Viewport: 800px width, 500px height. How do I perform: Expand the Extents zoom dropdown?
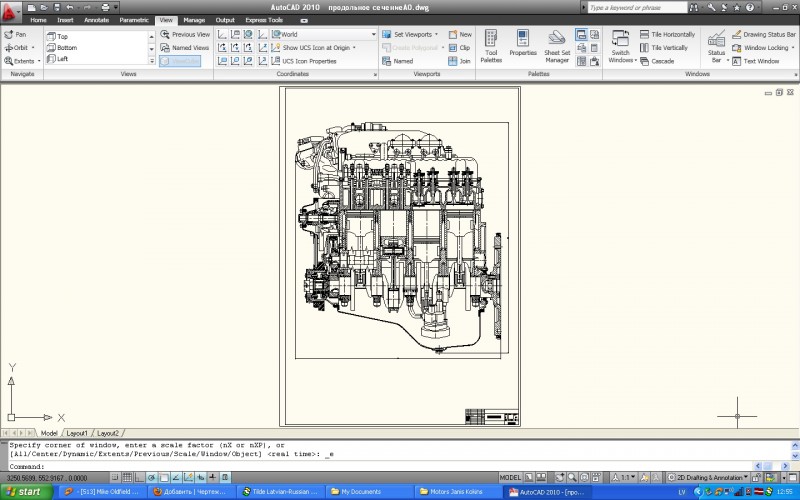[x=39, y=61]
